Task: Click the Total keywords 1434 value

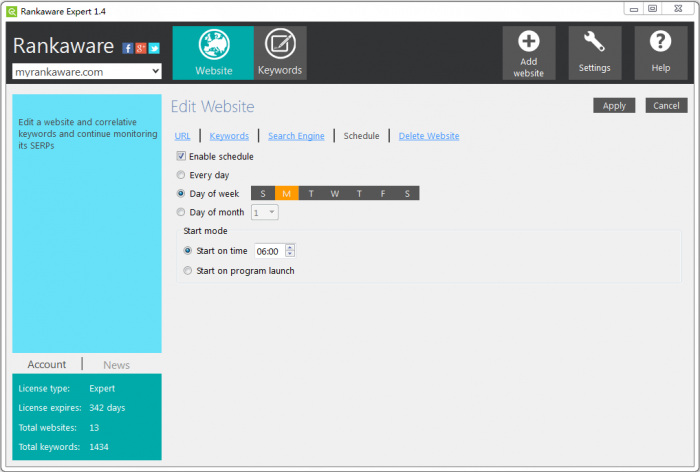Action: (99, 447)
